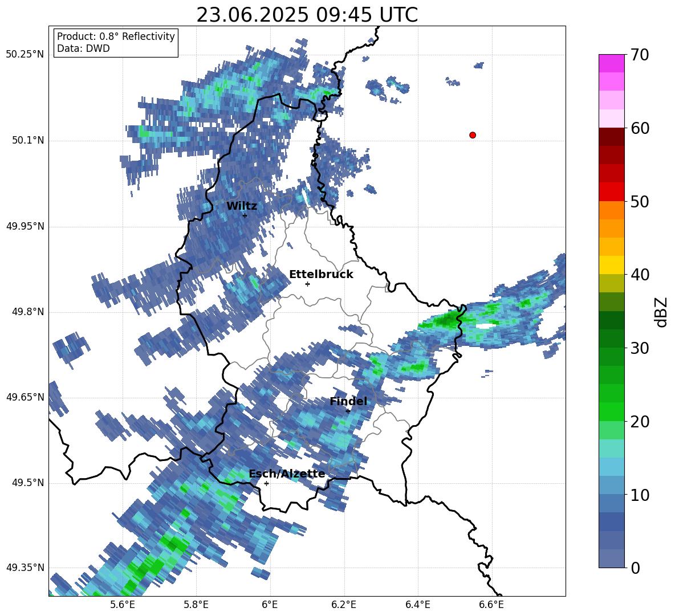Click the dark red colorbar segment below 60
Image resolution: width=675 pixels, height=616 pixels.
click(611, 137)
